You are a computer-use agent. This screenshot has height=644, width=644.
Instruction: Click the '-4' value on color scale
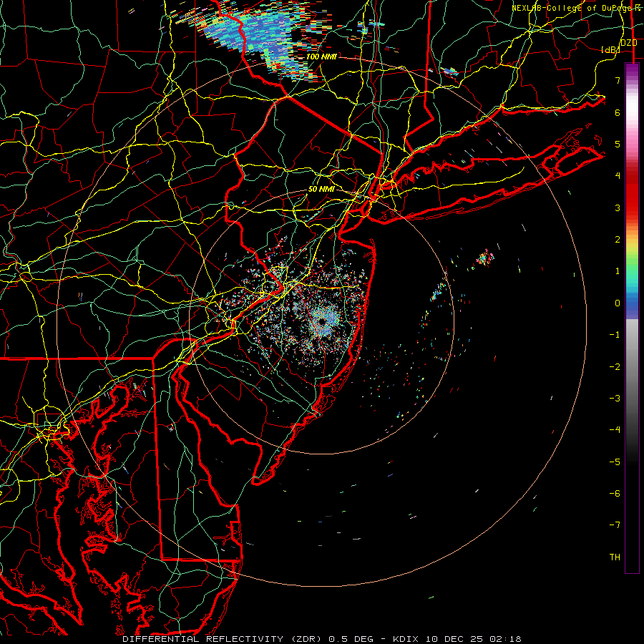click(x=615, y=430)
